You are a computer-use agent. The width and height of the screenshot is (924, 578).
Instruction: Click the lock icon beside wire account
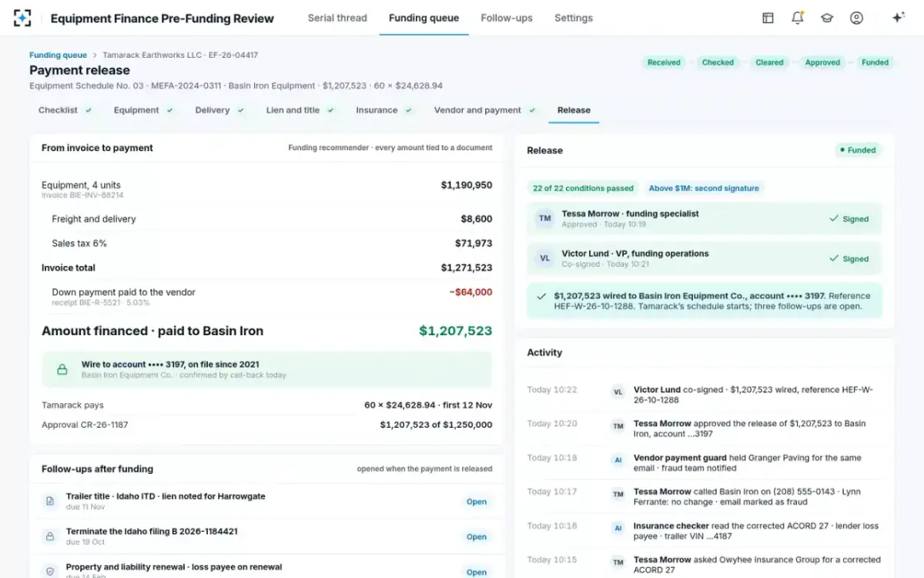[x=62, y=369]
